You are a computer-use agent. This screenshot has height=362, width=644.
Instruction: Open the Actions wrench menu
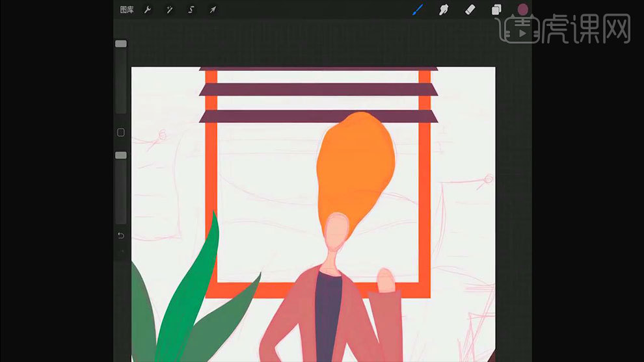click(x=148, y=10)
